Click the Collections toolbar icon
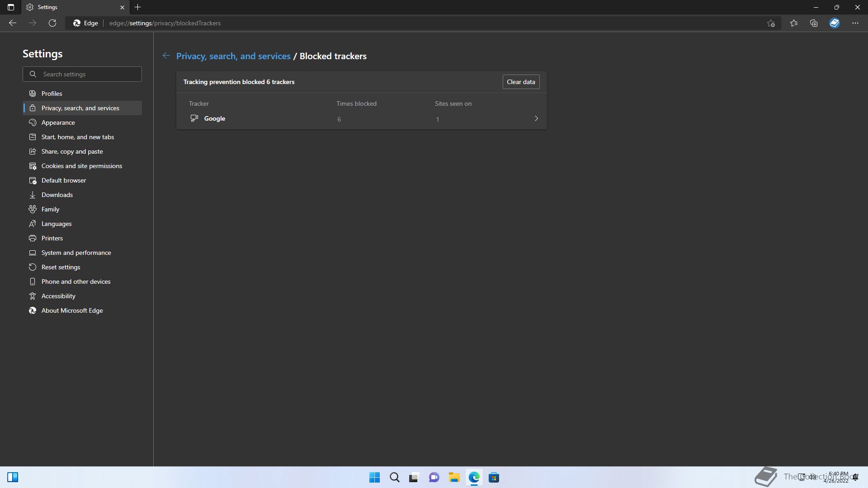Screen dimensions: 868x488 (x=814, y=23)
